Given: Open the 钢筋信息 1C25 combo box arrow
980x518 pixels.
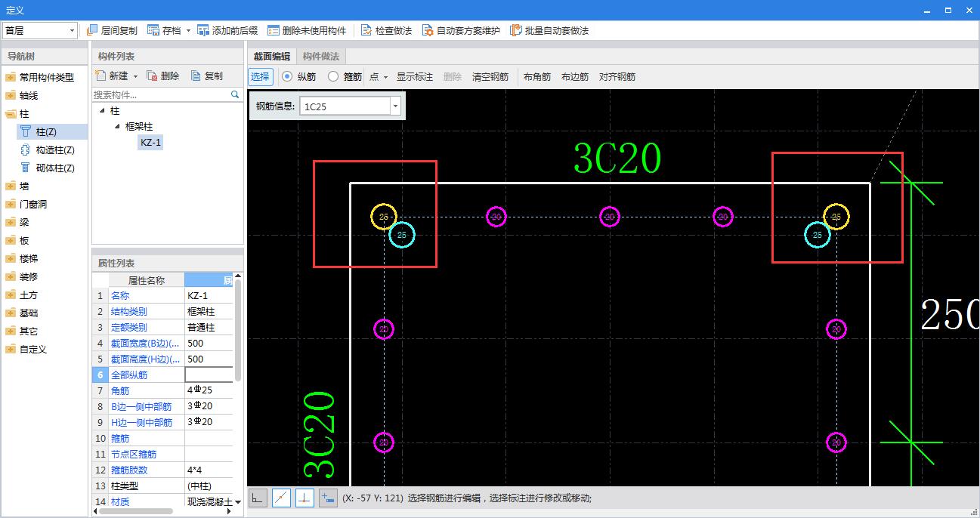Looking at the screenshot, I should point(394,106).
